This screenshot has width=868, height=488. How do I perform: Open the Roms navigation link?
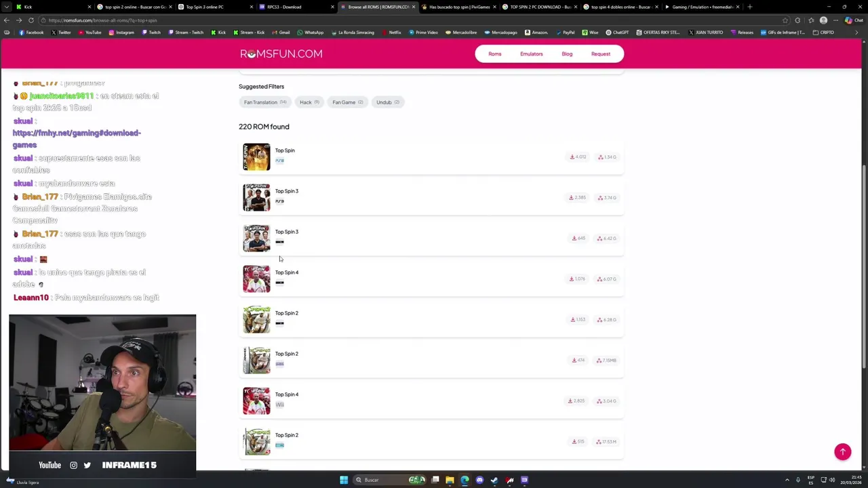click(x=494, y=54)
